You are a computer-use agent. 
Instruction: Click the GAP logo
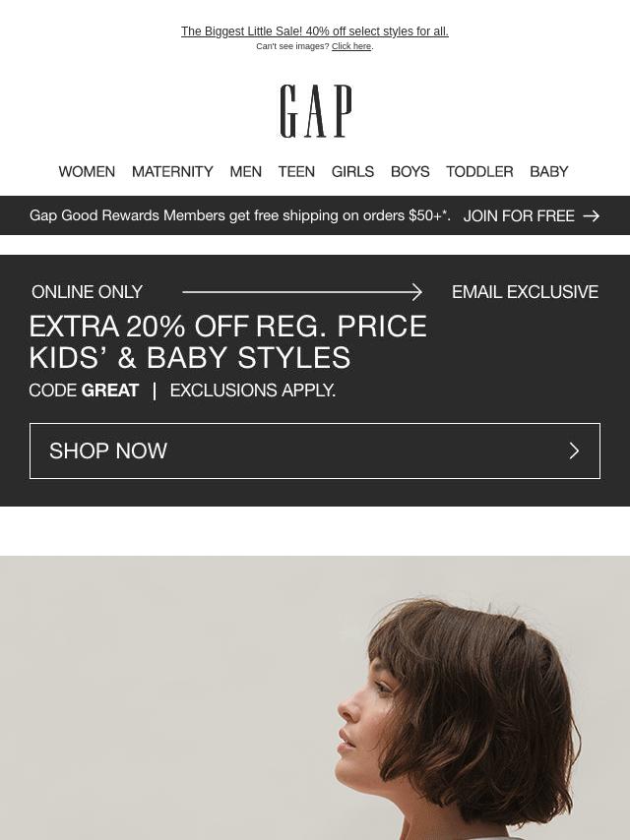(x=316, y=111)
